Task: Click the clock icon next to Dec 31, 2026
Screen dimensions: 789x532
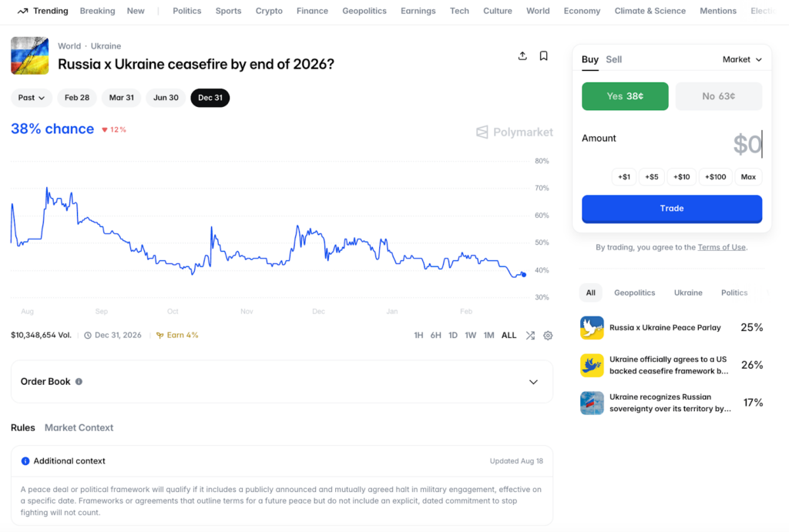Action: (x=89, y=336)
